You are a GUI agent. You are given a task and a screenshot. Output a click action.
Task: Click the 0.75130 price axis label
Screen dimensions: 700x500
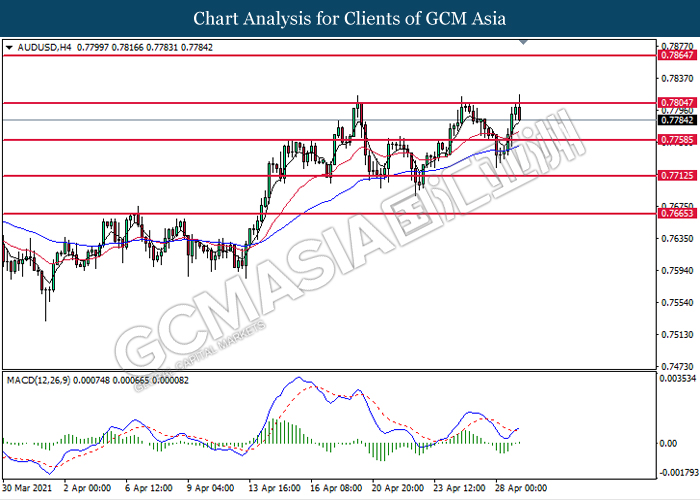pyautogui.click(x=677, y=334)
